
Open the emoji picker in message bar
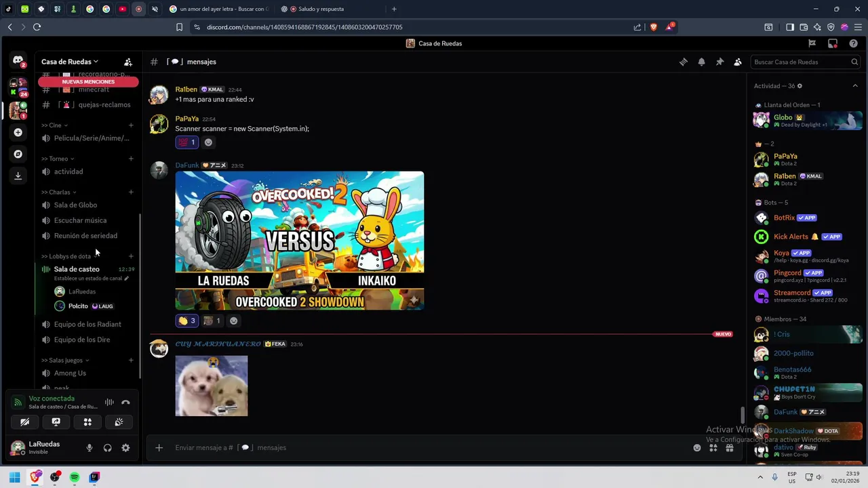pos(697,447)
